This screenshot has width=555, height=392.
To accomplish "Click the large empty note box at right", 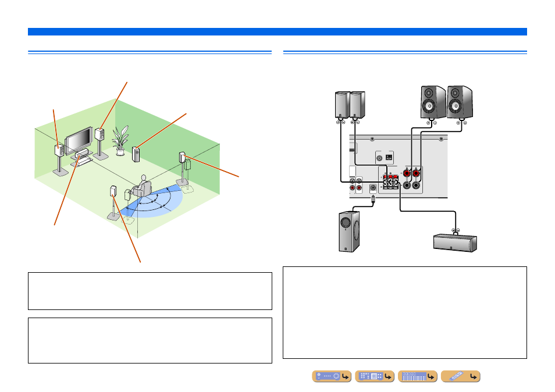I will click(405, 313).
